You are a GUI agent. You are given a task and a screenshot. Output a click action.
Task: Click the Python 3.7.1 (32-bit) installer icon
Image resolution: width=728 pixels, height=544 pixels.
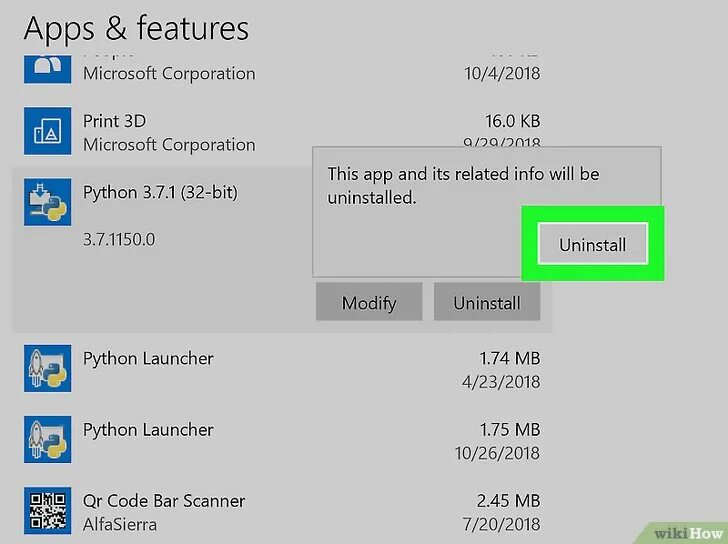pyautogui.click(x=47, y=202)
